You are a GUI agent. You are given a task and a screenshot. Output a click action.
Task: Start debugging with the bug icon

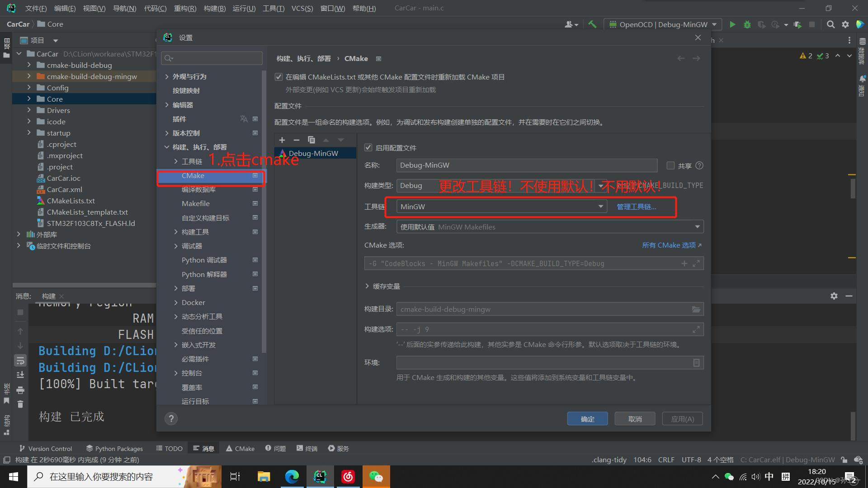coord(747,24)
